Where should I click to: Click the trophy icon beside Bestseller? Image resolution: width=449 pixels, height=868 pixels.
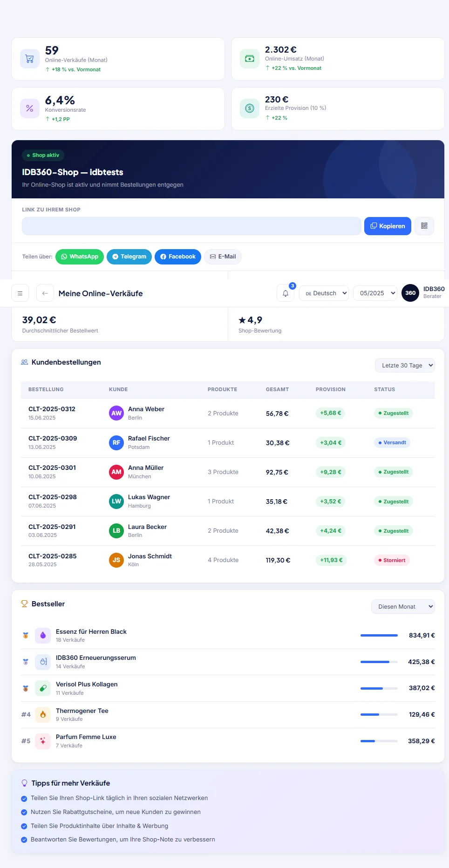tap(25, 604)
